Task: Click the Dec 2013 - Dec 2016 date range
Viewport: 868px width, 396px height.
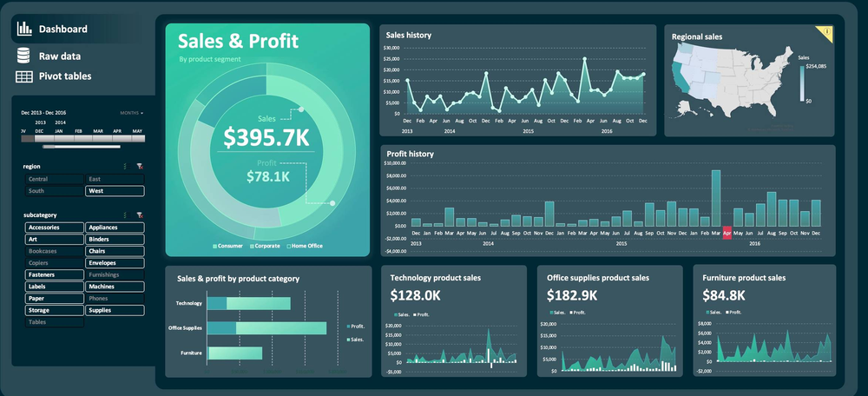Action: pos(43,113)
